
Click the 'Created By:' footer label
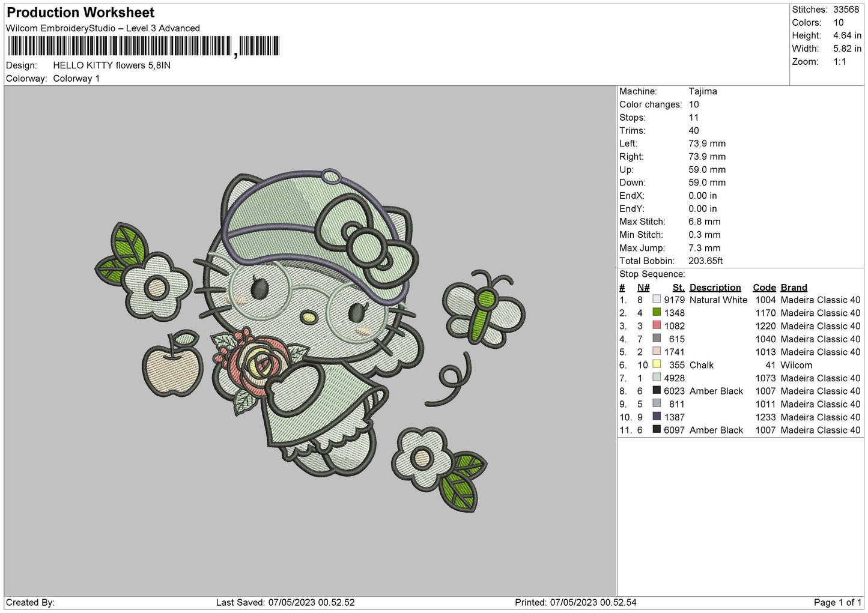click(x=30, y=602)
